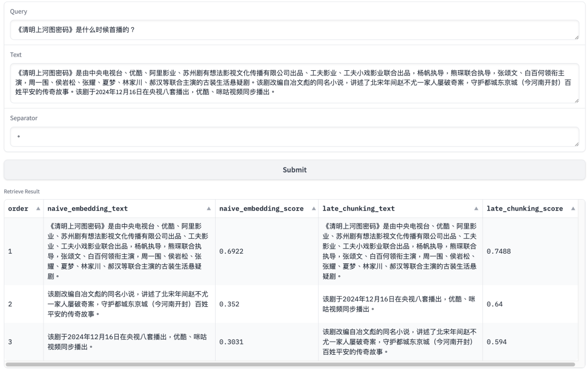Select the order cell for row 2
The image size is (588, 370).
(x=23, y=304)
